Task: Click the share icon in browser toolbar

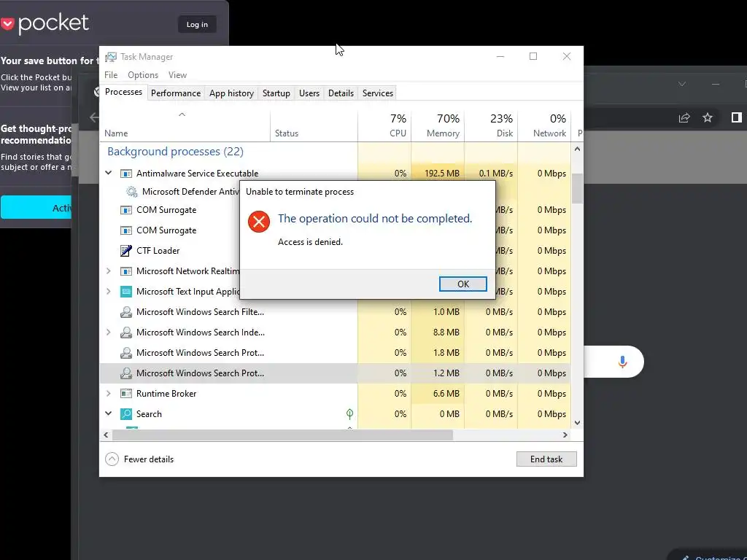Action: coord(684,117)
